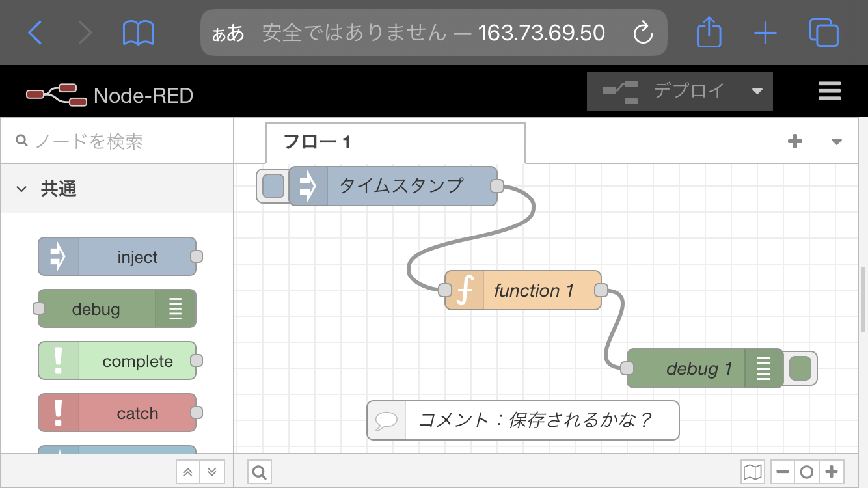The width and height of the screenshot is (868, 488).
Task: Zoom out the workspace with minus
Action: tap(783, 472)
